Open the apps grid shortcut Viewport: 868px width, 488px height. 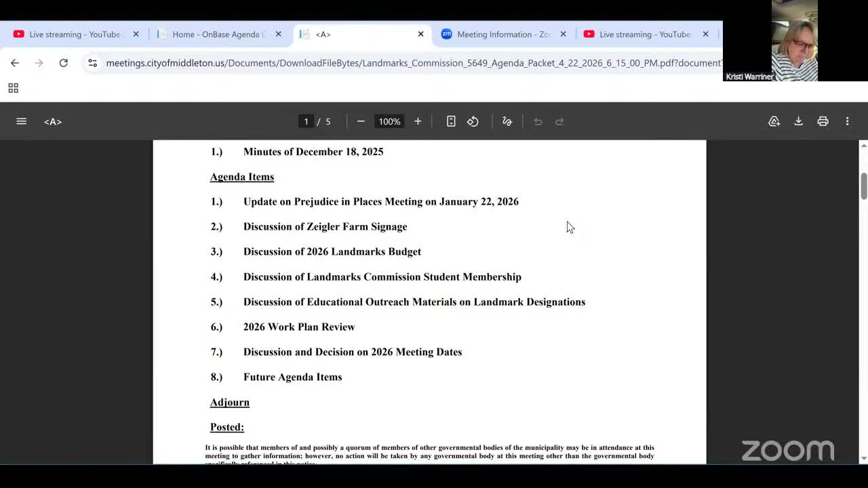pyautogui.click(x=13, y=88)
